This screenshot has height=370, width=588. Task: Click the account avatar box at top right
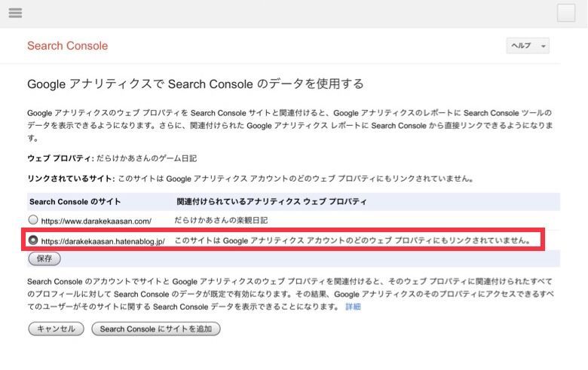pos(566,13)
